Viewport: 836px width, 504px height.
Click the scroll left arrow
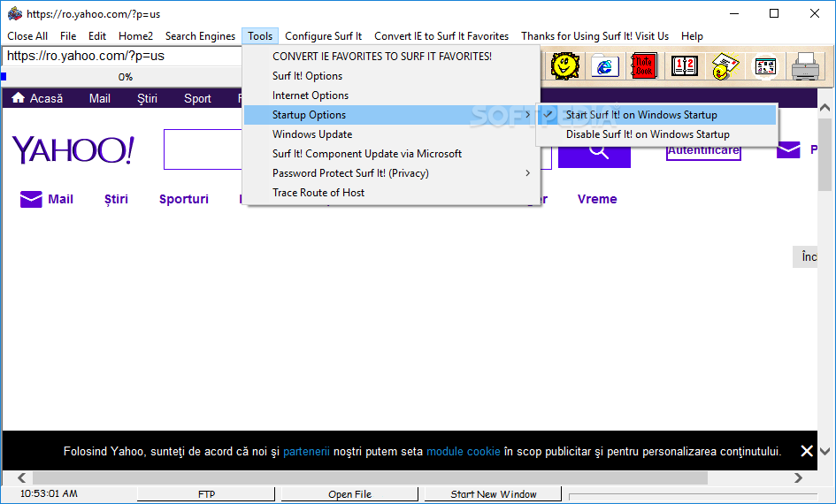click(x=21, y=477)
